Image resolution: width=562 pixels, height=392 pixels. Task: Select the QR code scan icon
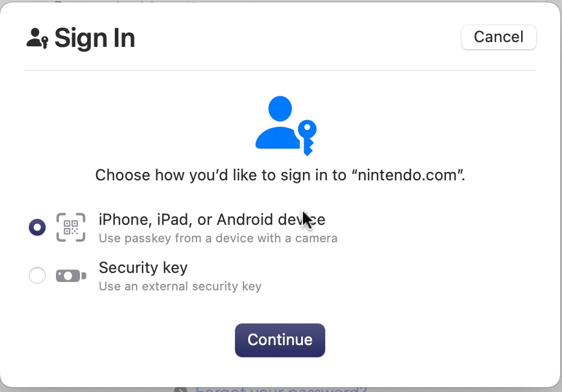coord(70,227)
